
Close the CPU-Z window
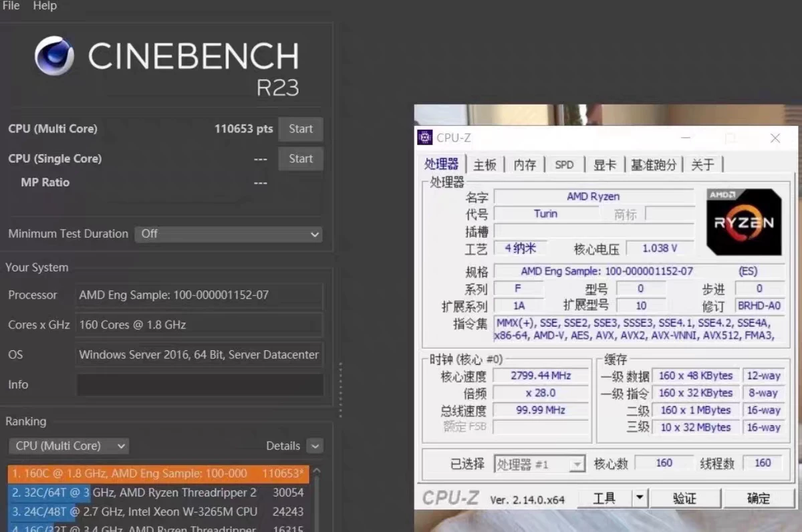(775, 138)
